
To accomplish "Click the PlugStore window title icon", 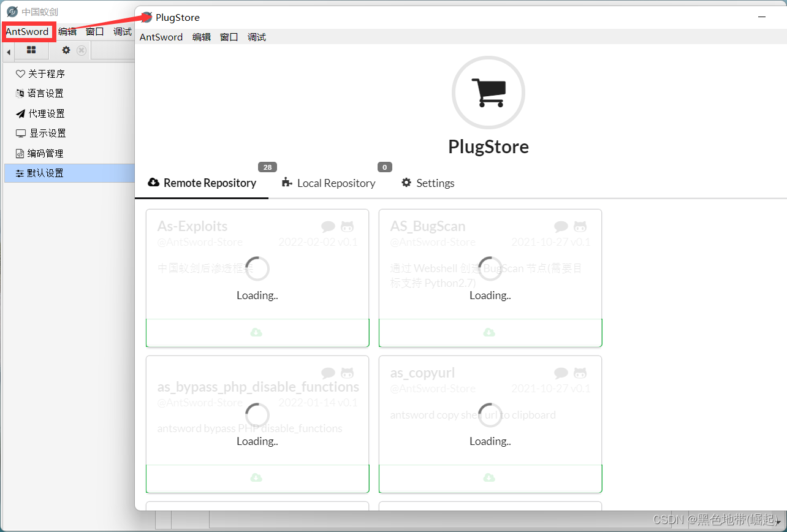I will tap(146, 17).
